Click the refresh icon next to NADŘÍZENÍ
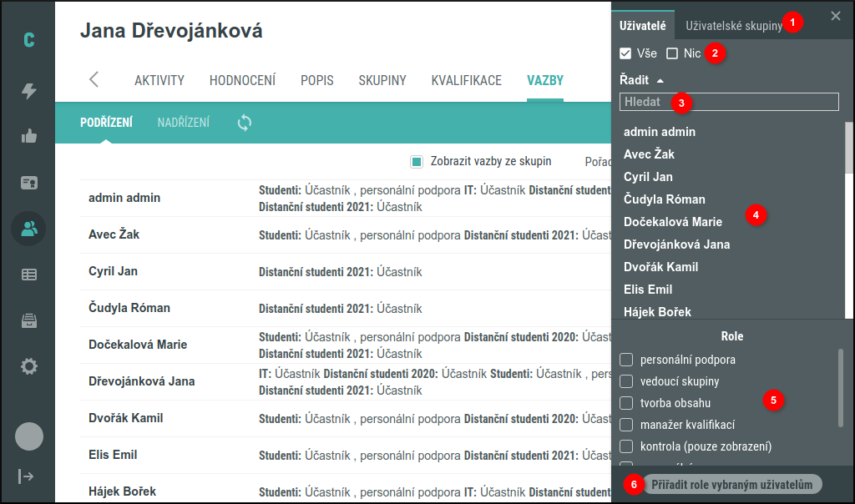Image resolution: width=855 pixels, height=504 pixels. click(x=242, y=123)
